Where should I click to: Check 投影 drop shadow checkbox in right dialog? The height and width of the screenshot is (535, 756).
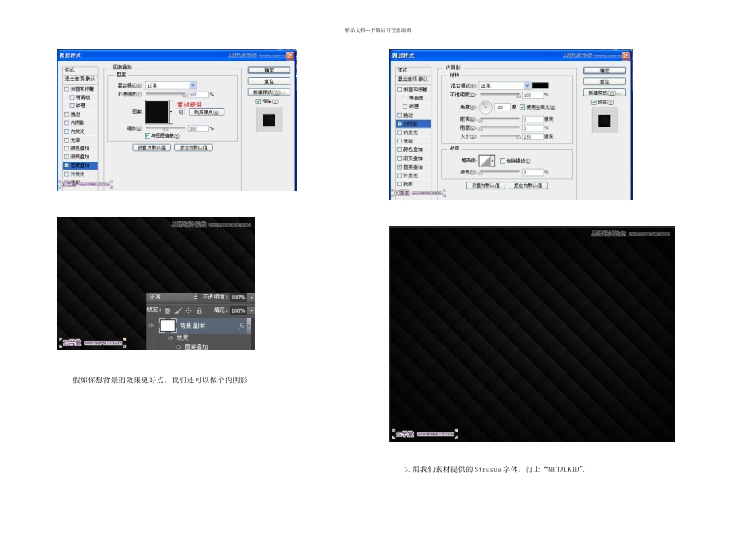(399, 184)
